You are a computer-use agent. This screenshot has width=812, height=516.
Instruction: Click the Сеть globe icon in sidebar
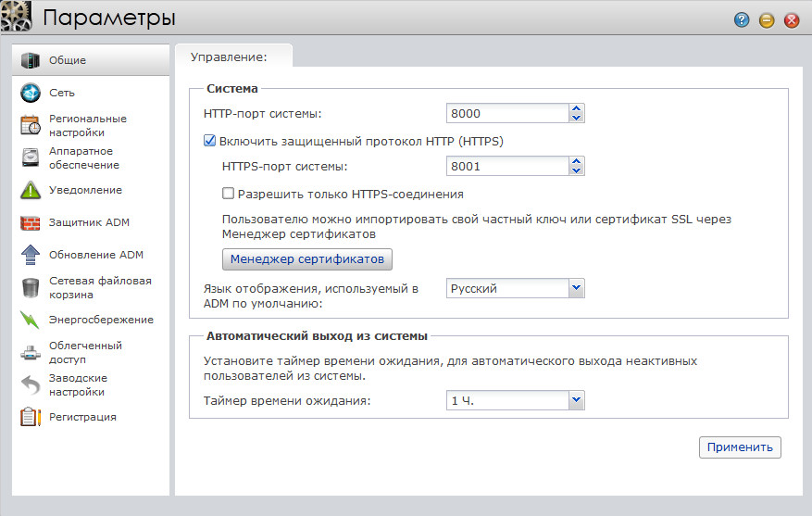31,93
